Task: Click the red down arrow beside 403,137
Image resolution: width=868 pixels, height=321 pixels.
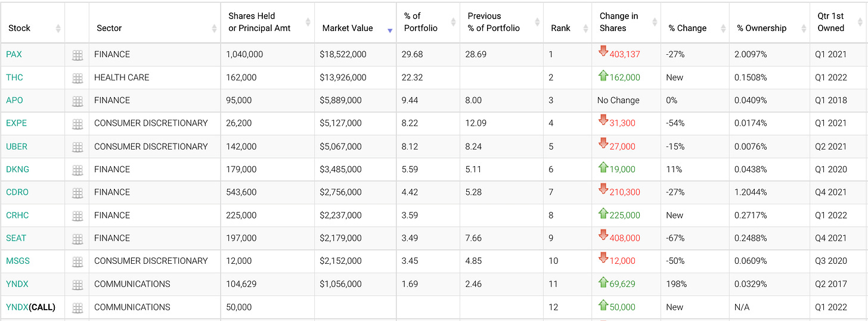Action: (x=603, y=51)
